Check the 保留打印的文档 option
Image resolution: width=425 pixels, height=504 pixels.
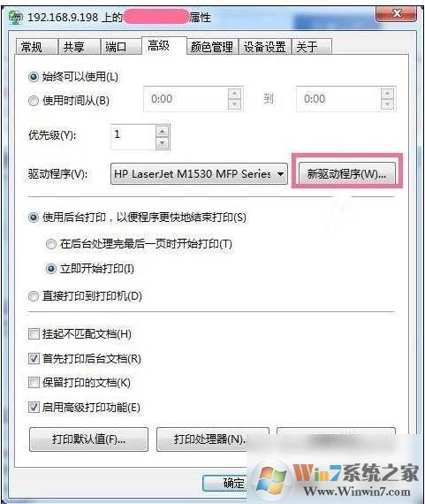34,383
